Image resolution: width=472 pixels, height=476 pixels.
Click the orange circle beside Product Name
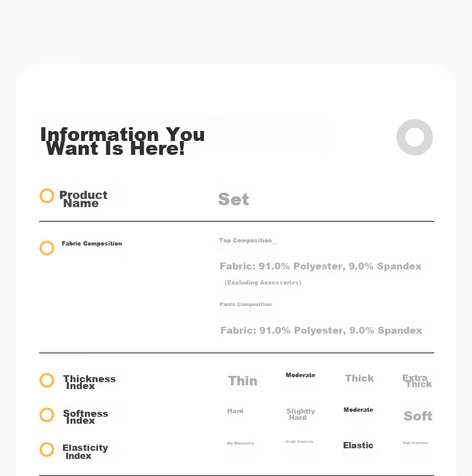click(x=47, y=196)
